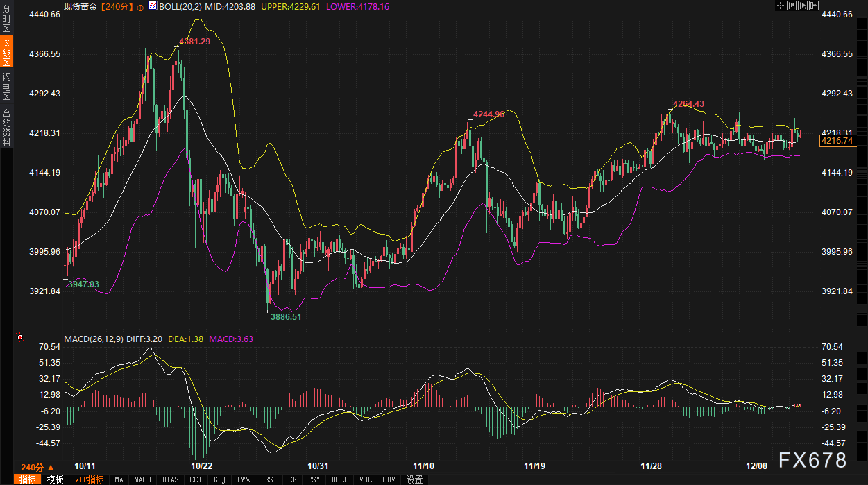The height and width of the screenshot is (485, 868).
Task: Open indicator 设置 settings
Action: pyautogui.click(x=414, y=479)
